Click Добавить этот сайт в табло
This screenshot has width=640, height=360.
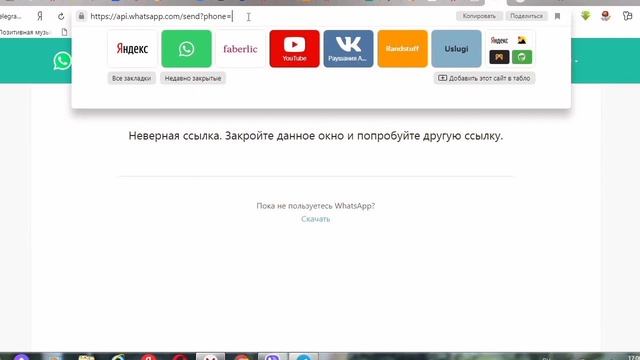coord(484,78)
